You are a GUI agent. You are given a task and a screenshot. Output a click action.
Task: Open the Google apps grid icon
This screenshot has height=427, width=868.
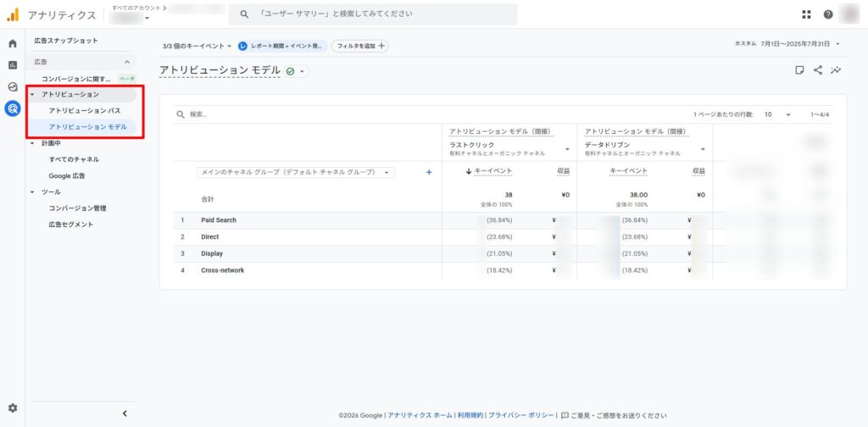pyautogui.click(x=806, y=14)
